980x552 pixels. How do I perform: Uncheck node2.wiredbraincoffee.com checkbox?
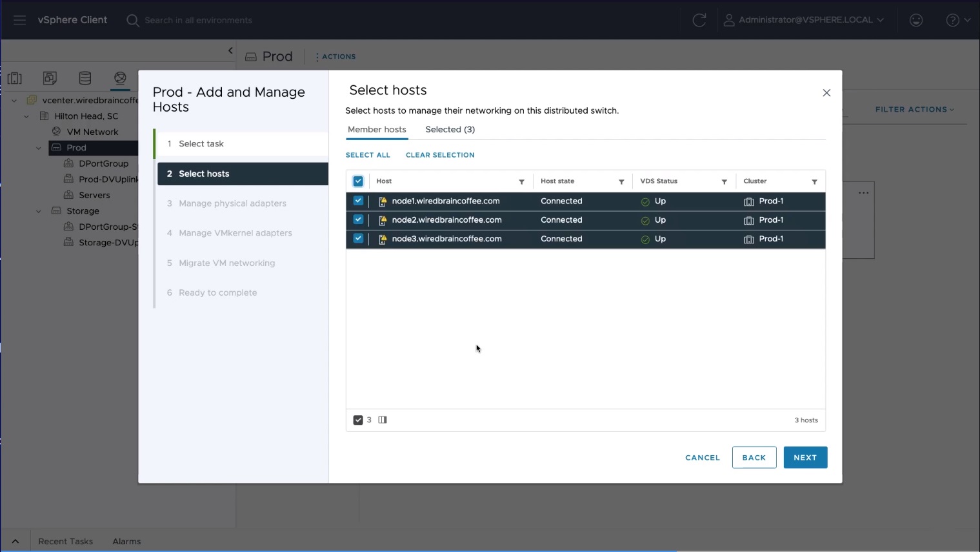pyautogui.click(x=358, y=220)
